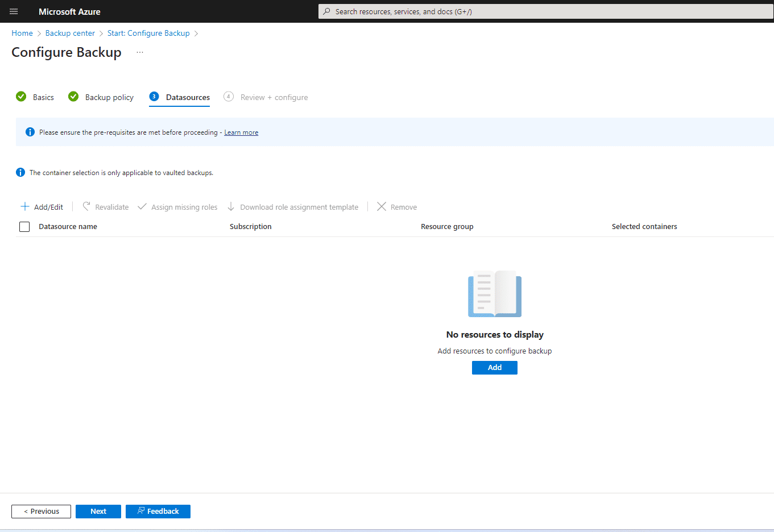This screenshot has width=774, height=532.
Task: Click Revalidate in the toolbar
Action: 106,207
